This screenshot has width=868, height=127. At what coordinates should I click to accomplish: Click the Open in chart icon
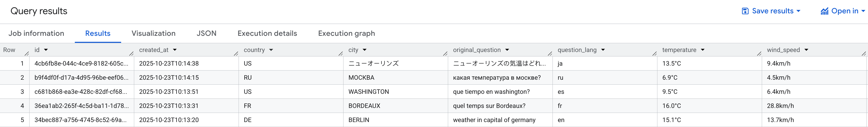pos(824,11)
